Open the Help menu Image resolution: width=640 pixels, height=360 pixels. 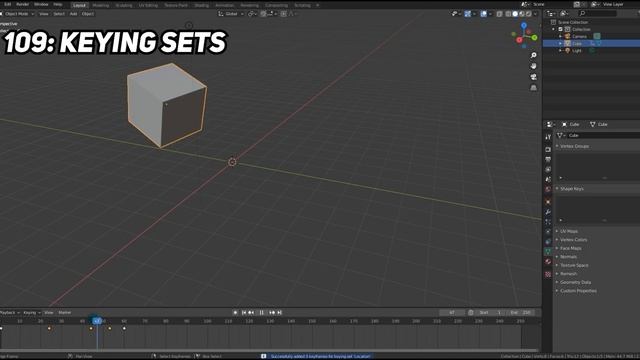pos(58,4)
